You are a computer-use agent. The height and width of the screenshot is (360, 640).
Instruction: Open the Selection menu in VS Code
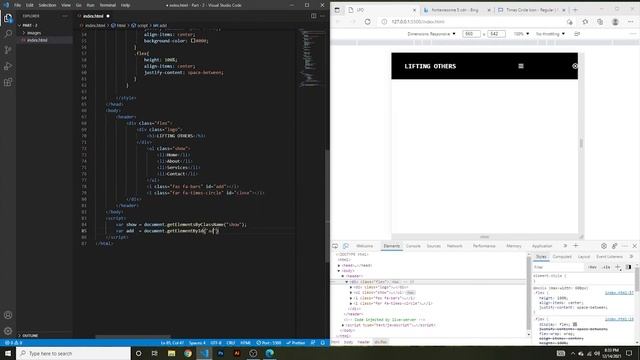47,5
